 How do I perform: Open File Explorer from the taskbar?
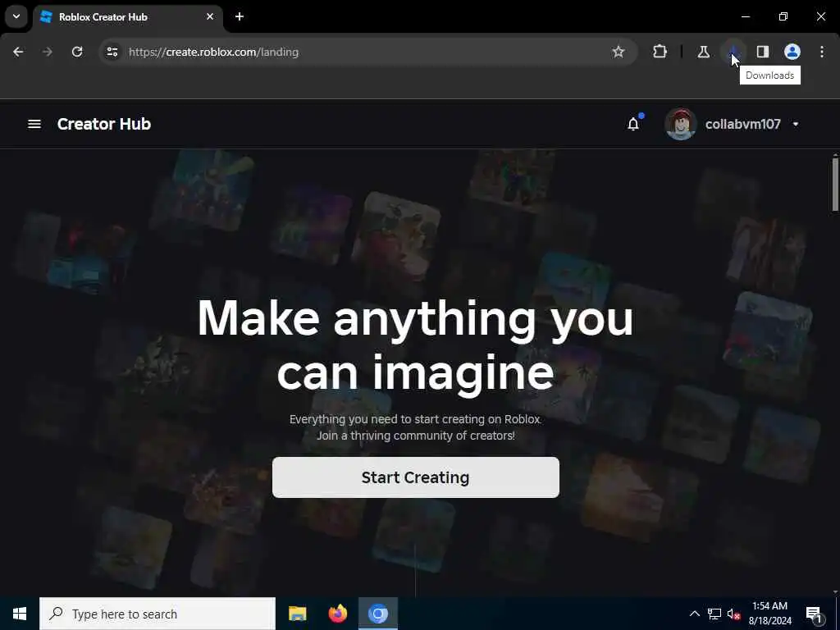pos(297,614)
